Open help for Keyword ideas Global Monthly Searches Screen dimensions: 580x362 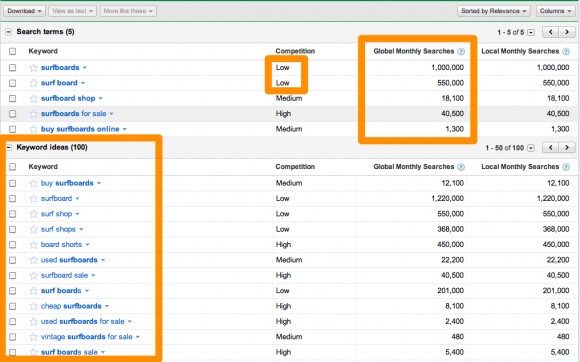click(461, 167)
